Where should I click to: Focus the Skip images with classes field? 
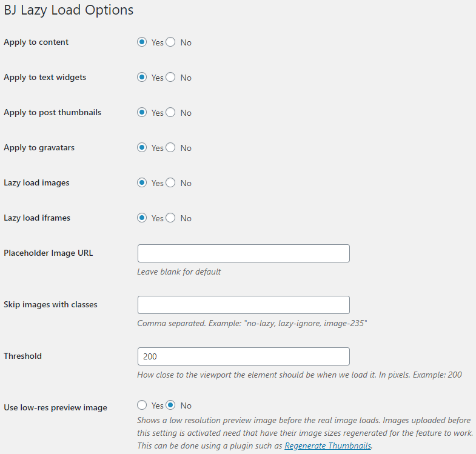(x=243, y=305)
